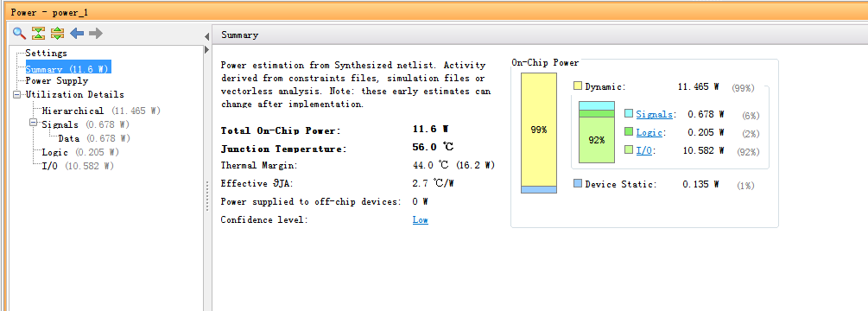Open Power Supply tree item
Image resolution: width=868 pixels, height=311 pixels.
[x=57, y=81]
